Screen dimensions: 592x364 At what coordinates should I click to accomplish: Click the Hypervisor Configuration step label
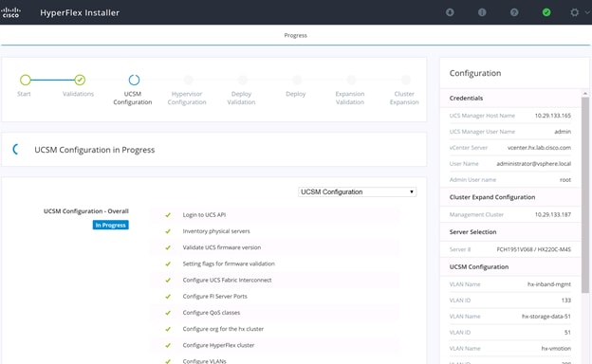tap(187, 98)
